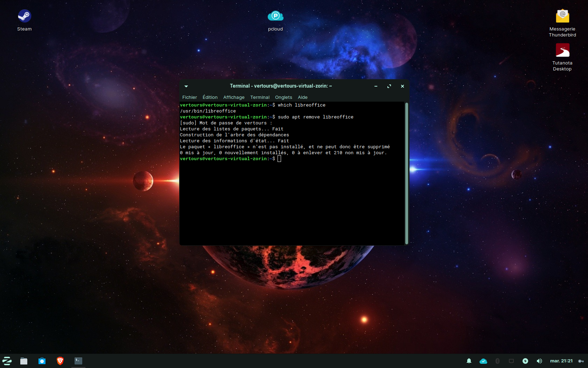Open the Steam desktop shortcut

click(x=24, y=16)
